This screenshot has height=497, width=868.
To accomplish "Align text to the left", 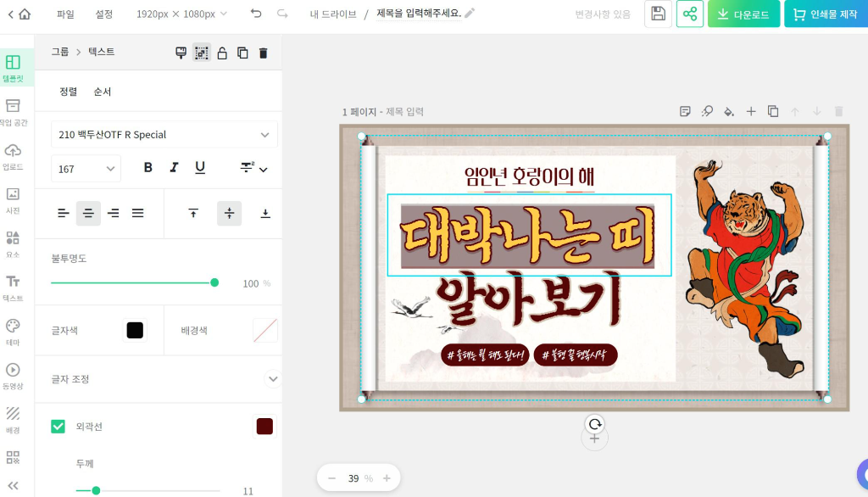I will (x=63, y=214).
